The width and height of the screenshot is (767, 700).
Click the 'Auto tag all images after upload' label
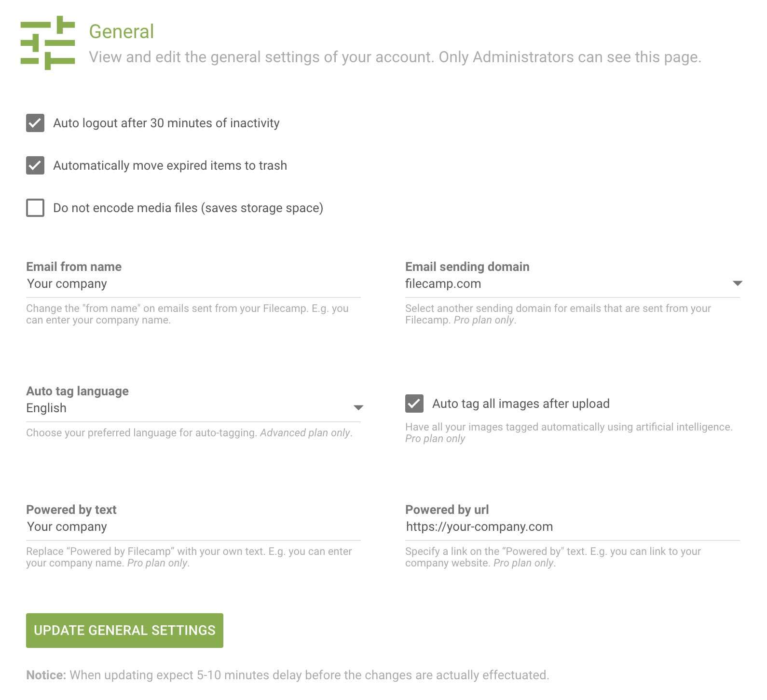click(520, 404)
